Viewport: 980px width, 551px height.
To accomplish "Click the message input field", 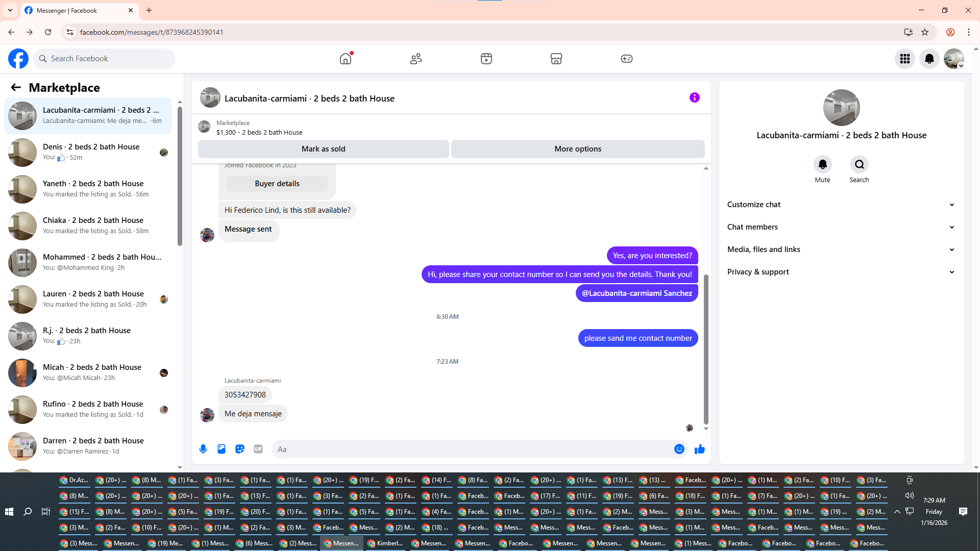I will coord(470,449).
